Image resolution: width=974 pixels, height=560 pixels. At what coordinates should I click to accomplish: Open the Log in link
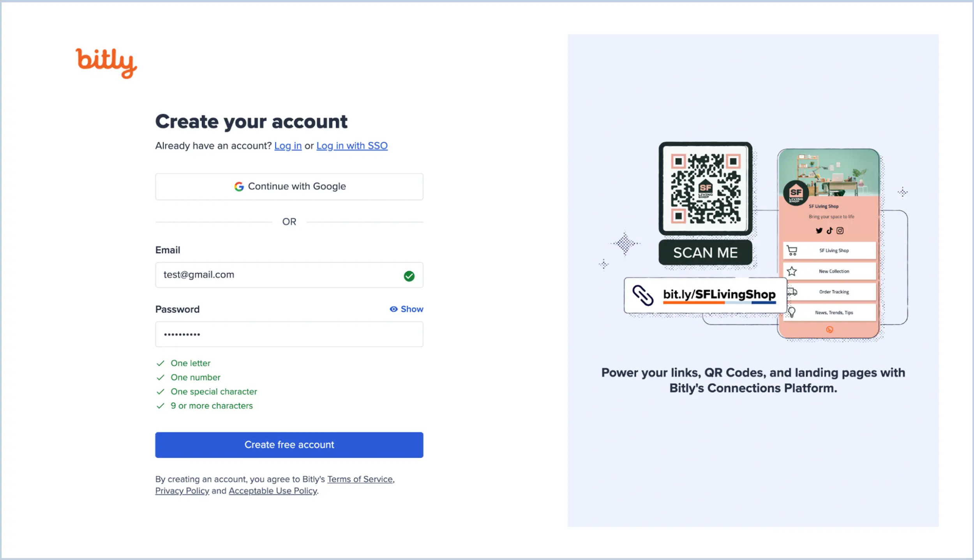(x=288, y=146)
